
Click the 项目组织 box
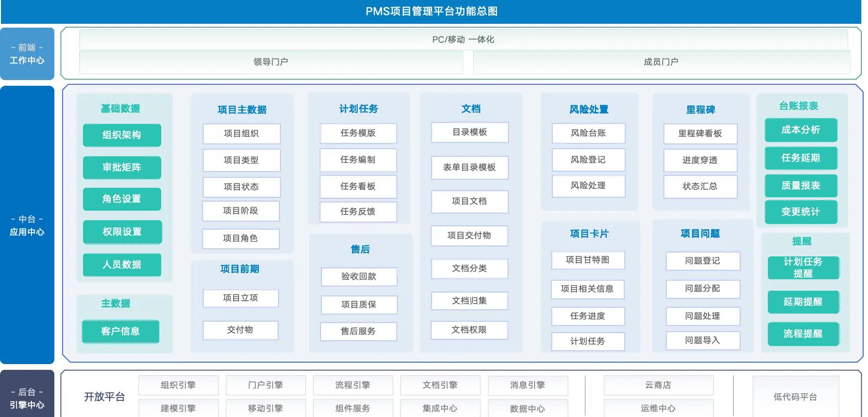[241, 133]
